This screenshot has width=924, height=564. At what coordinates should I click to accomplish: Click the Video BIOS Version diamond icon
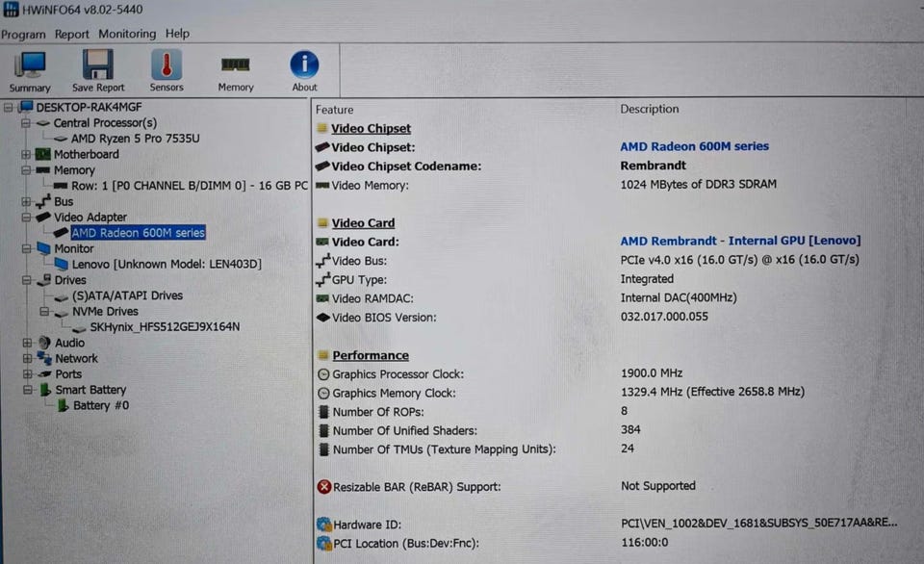(x=323, y=317)
